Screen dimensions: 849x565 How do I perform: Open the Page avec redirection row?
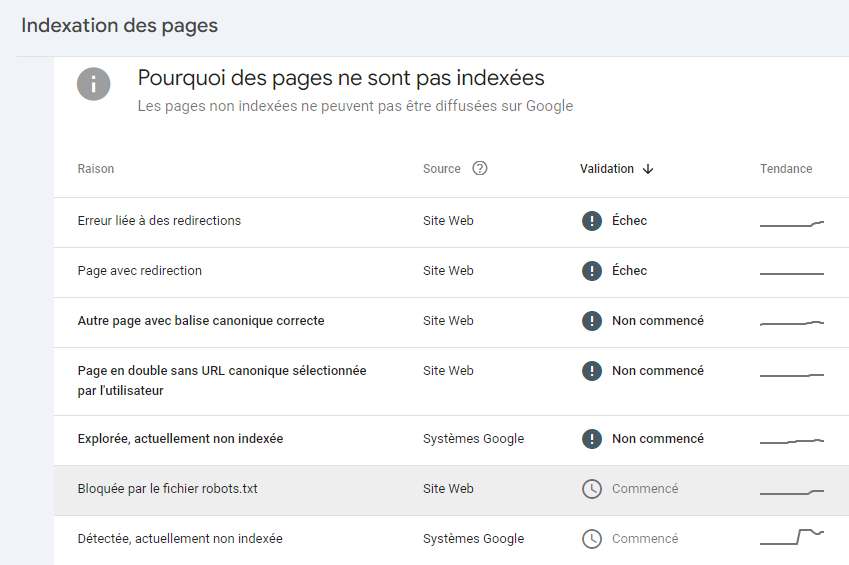(140, 271)
